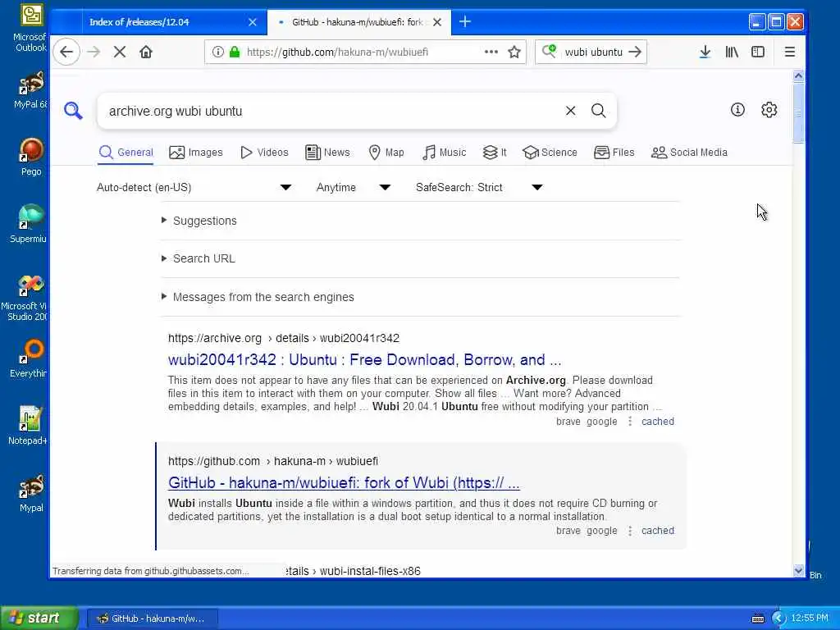Select the General search category tab
Viewport: 840px width, 630px height.
pyautogui.click(x=126, y=153)
